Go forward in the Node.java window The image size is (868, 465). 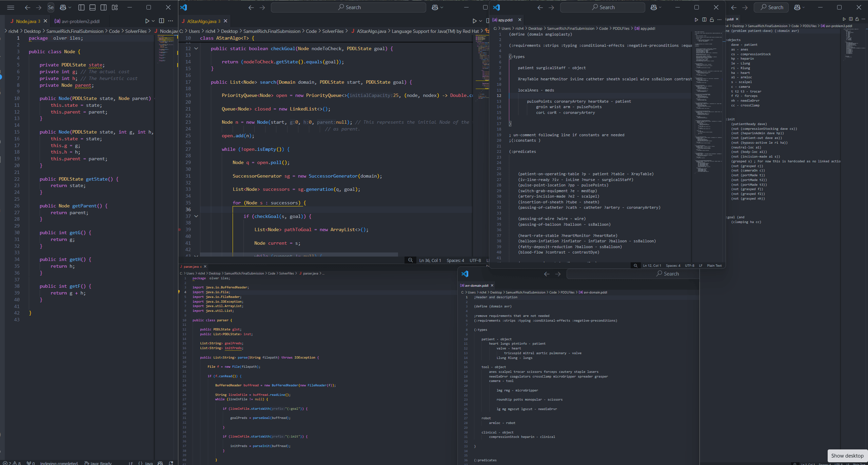click(x=39, y=7)
